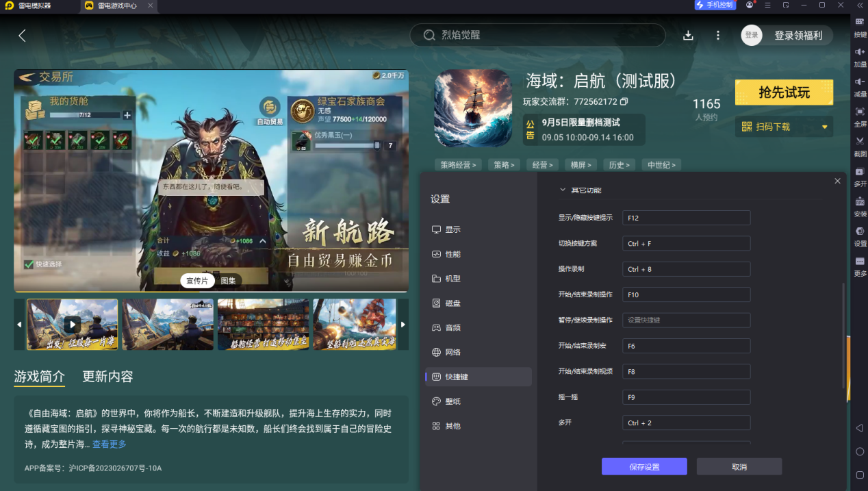This screenshot has height=491, width=868.
Task: Click 登录领福利 button
Action: click(x=797, y=36)
